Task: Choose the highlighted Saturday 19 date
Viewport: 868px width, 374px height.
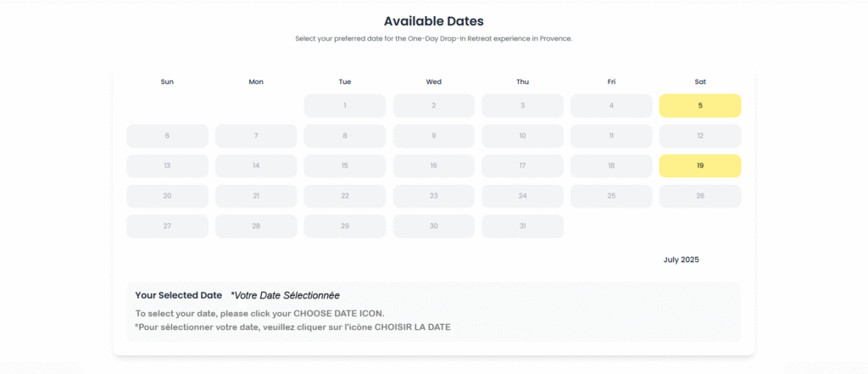Action: (x=699, y=165)
